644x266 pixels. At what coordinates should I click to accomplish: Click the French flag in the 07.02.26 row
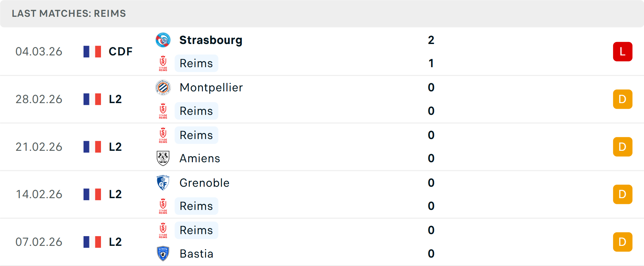tap(92, 242)
